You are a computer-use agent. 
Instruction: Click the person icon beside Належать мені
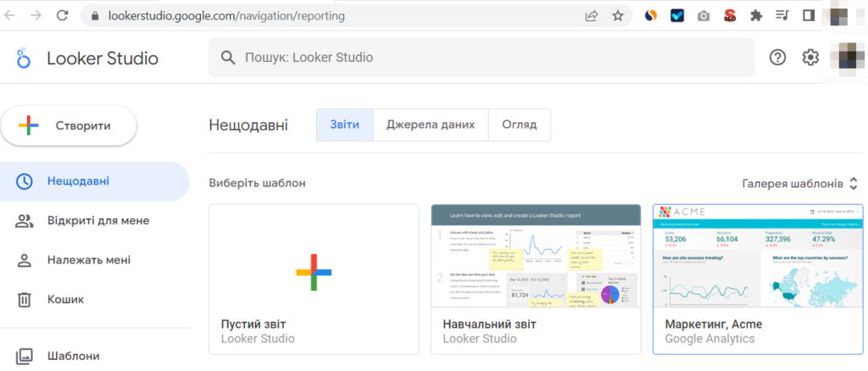point(25,260)
